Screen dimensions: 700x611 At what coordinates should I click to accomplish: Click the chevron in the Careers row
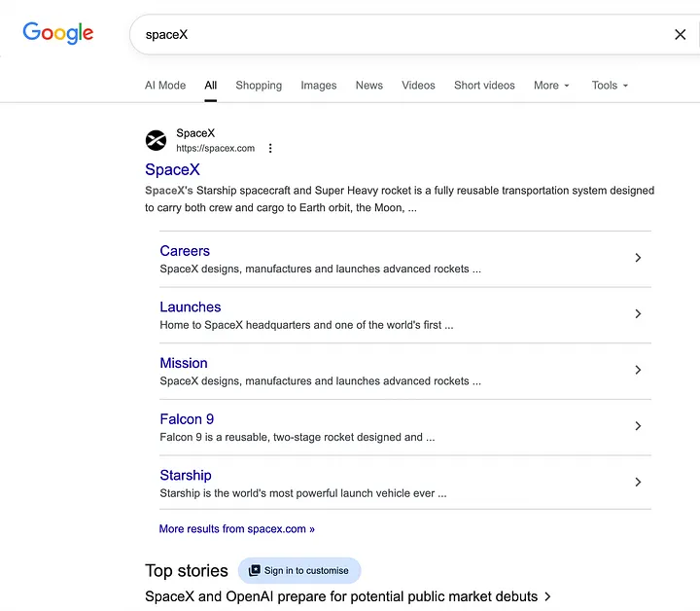[x=638, y=258]
